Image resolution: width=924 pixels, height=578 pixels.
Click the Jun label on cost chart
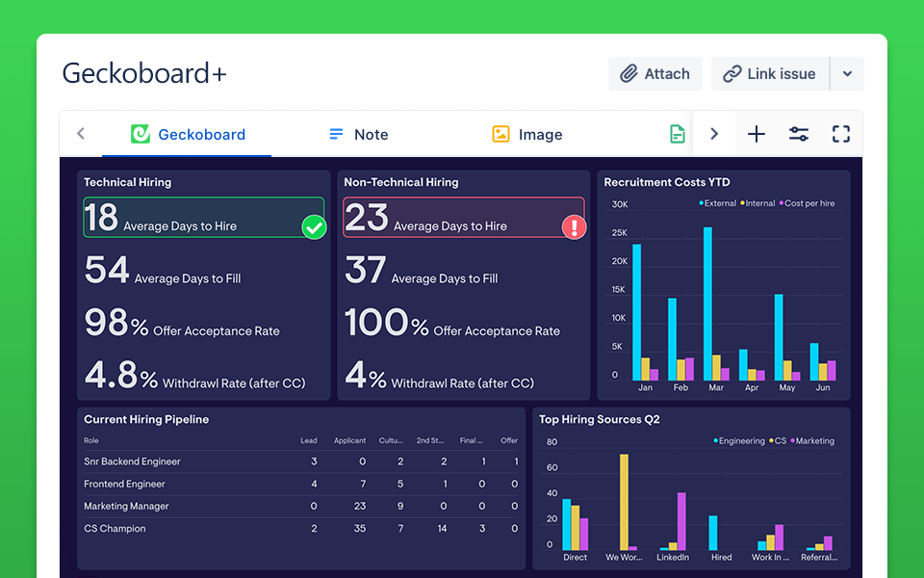click(823, 387)
